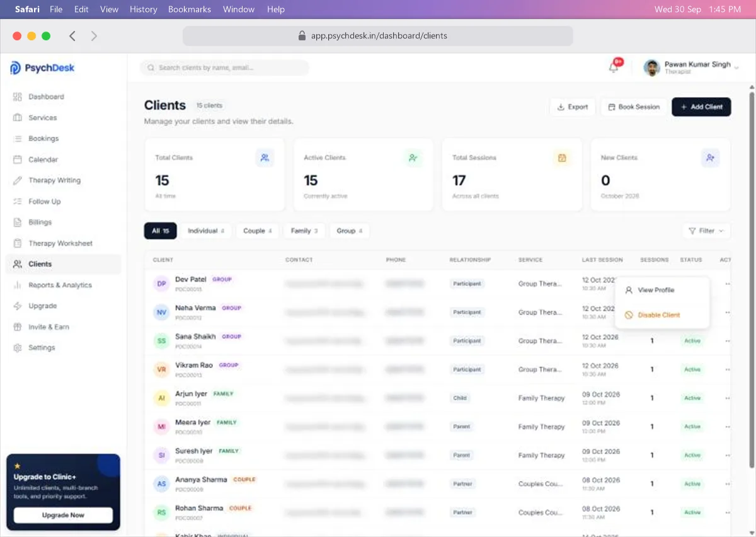This screenshot has width=756, height=537.
Task: Select Clients in the sidebar
Action: click(x=63, y=264)
